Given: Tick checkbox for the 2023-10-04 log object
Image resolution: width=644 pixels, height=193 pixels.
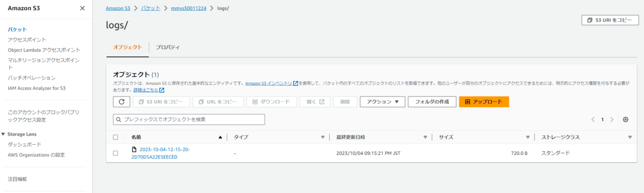Looking at the screenshot, I should pyautogui.click(x=115, y=153).
